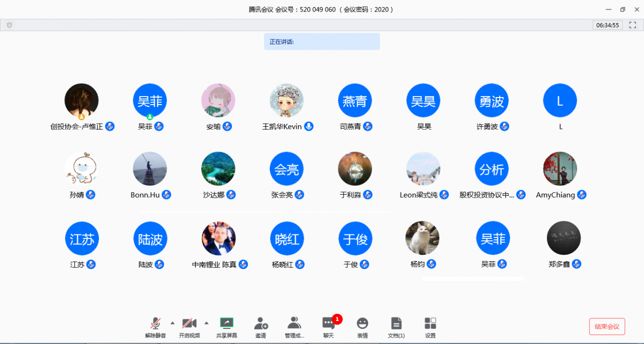Click the security shield icon at top-left

(x=9, y=25)
